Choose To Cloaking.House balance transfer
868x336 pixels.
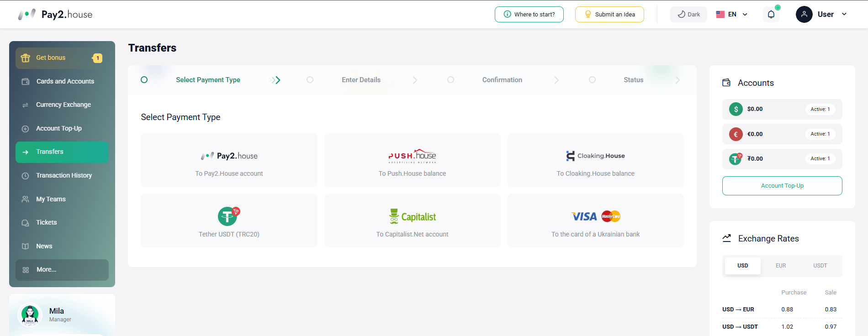[x=596, y=160]
